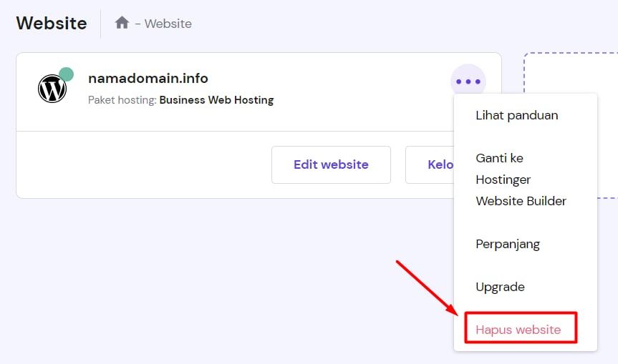Click the dash separator in the breadcrumb
Screen dimensions: 618x364
point(137,24)
